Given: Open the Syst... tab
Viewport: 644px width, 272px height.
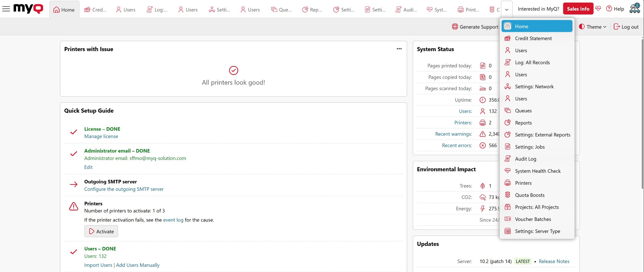Looking at the screenshot, I should pyautogui.click(x=437, y=10).
